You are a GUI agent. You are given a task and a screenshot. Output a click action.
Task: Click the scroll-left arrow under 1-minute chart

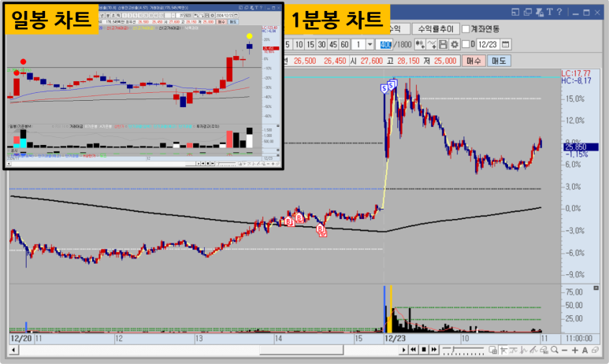[13, 350]
